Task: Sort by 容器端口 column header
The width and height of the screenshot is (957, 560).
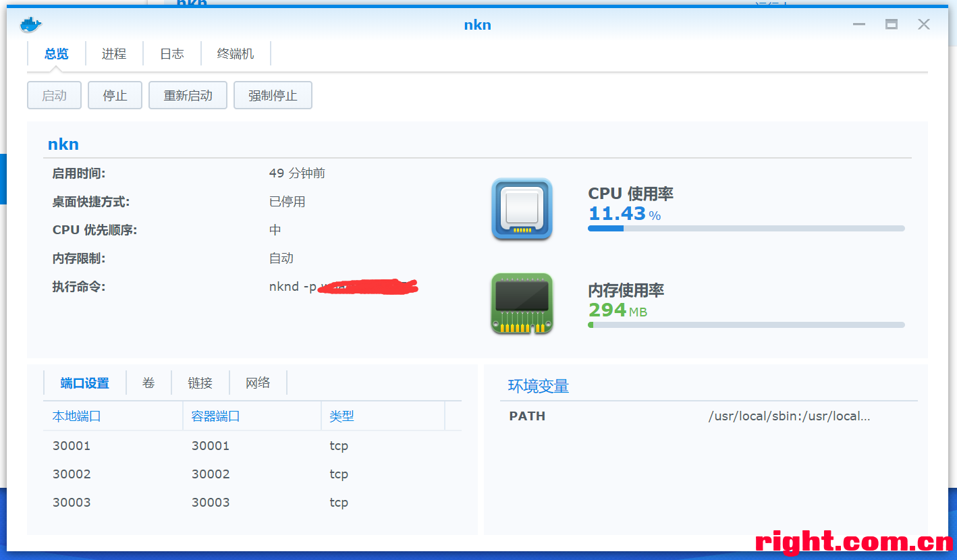Action: pos(252,416)
